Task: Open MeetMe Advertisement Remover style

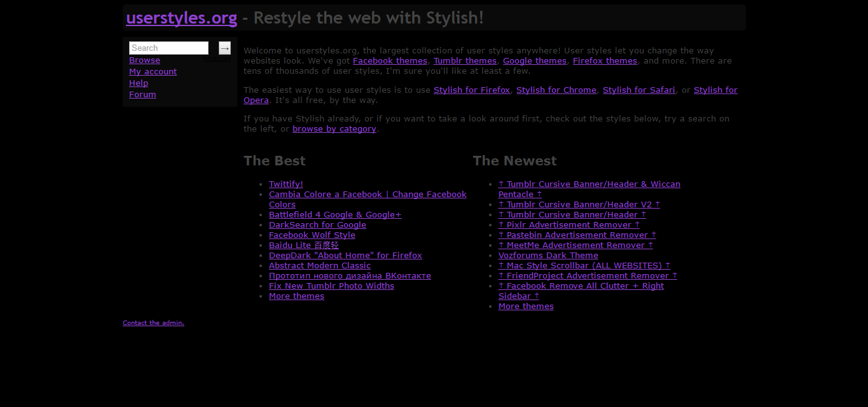Action: point(575,245)
